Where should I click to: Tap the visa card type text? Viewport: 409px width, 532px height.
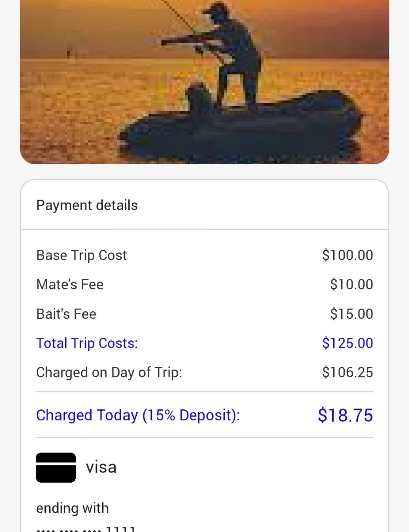[101, 467]
